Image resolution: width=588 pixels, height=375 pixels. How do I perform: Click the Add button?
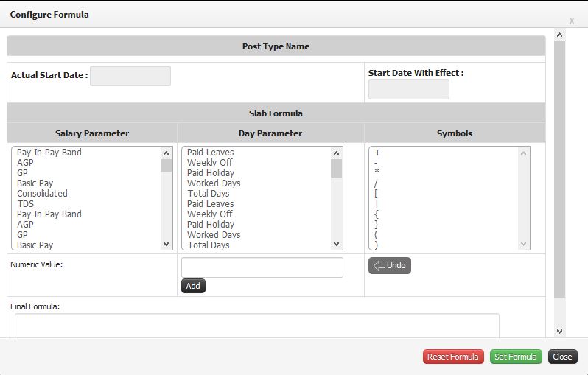[193, 286]
